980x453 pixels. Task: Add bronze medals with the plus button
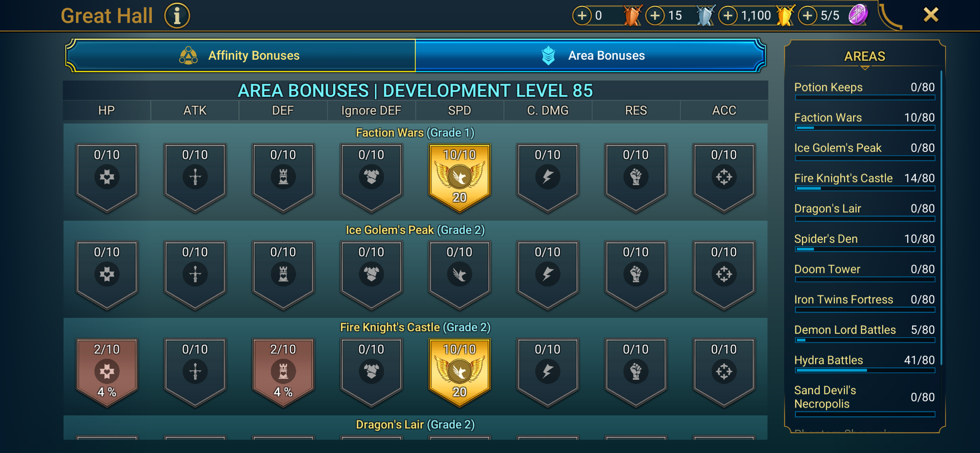tap(582, 16)
